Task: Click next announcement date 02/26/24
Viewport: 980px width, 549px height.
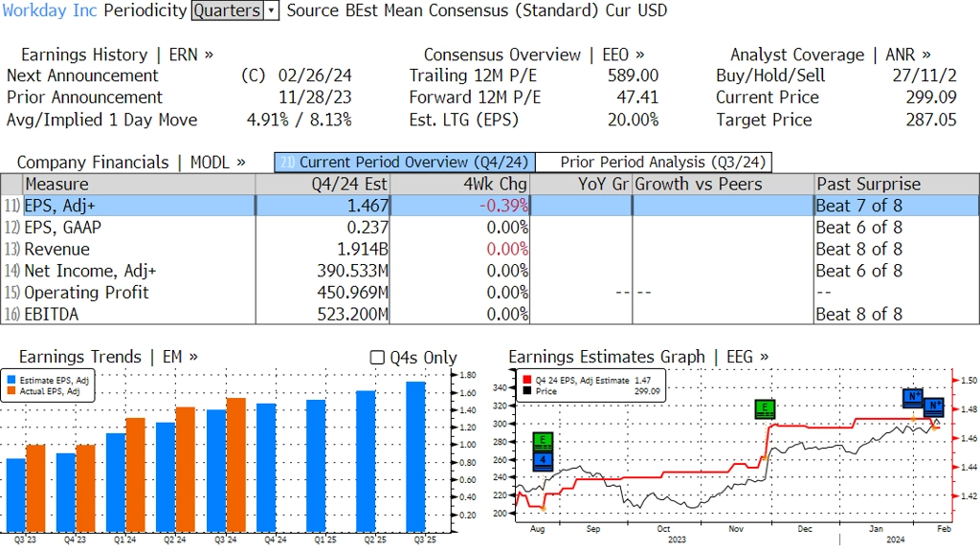Action: coord(315,76)
